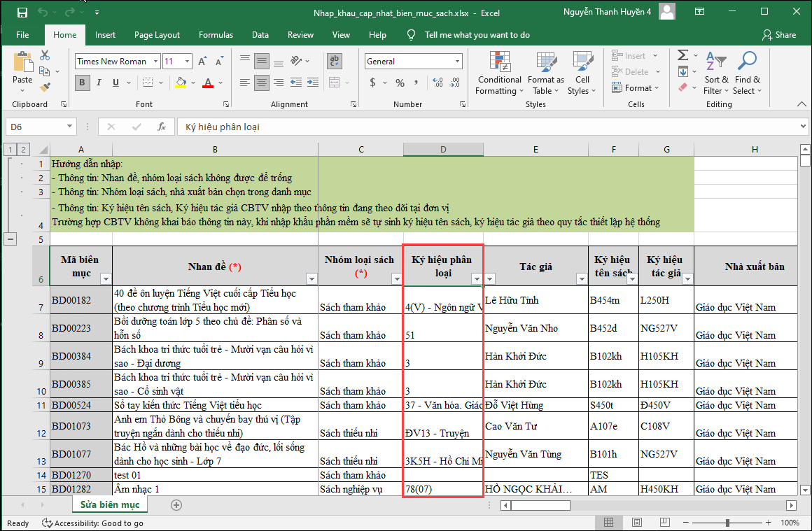Click the Format Painter brush icon
812x531 pixels.
(45, 87)
